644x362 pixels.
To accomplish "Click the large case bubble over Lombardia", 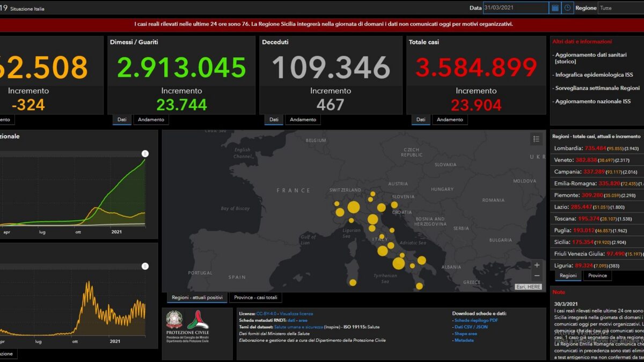I will click(x=354, y=208).
